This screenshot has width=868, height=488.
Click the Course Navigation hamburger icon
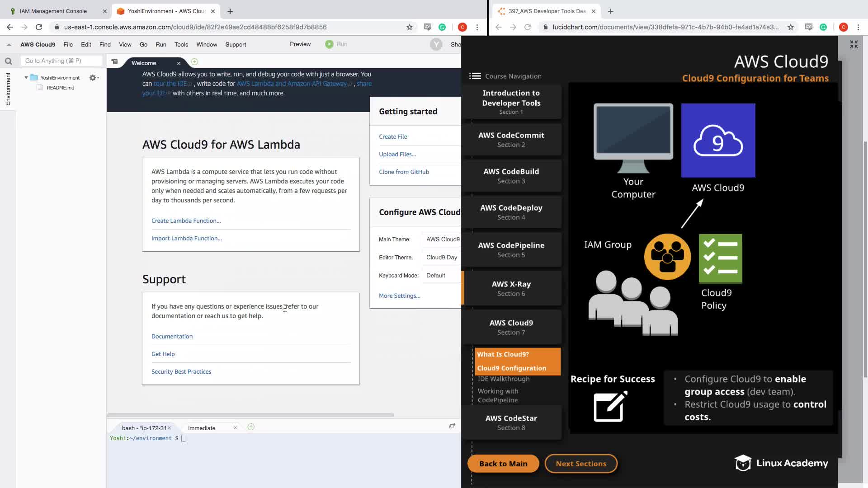click(475, 76)
